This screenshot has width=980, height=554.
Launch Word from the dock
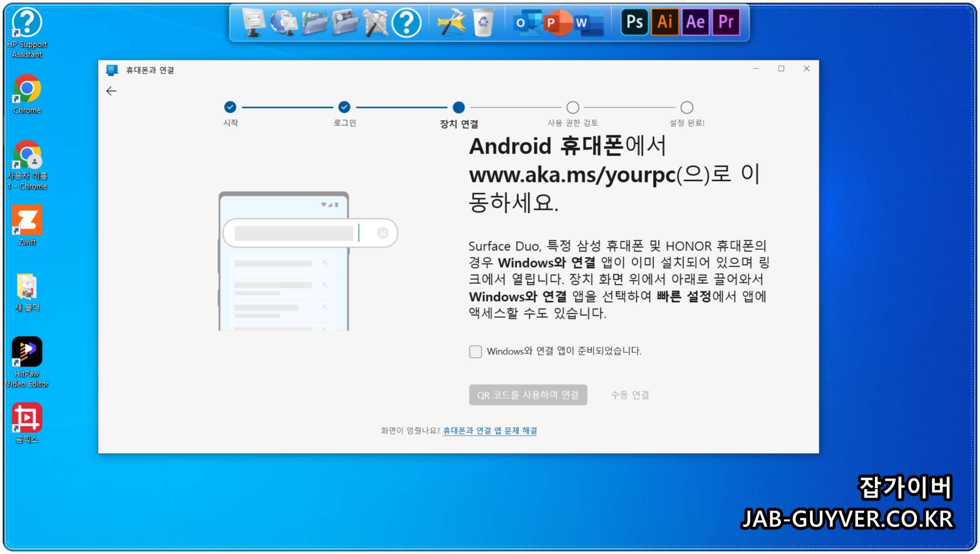pos(589,23)
